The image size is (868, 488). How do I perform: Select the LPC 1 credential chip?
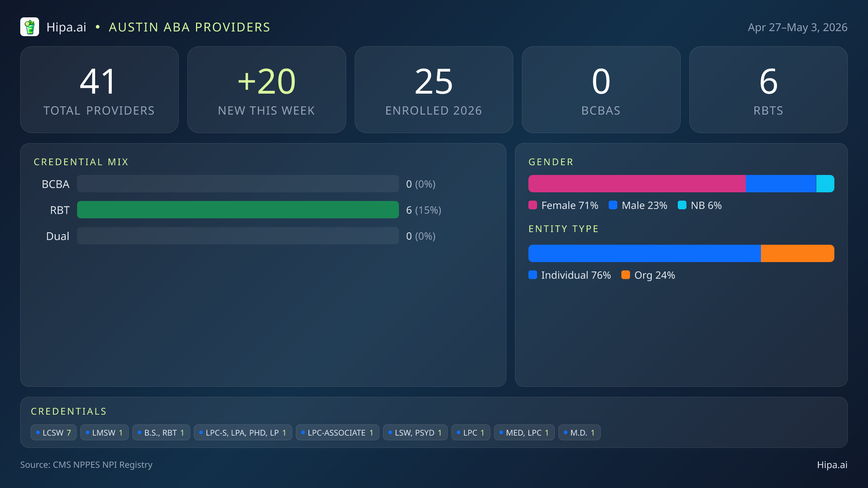[471, 432]
